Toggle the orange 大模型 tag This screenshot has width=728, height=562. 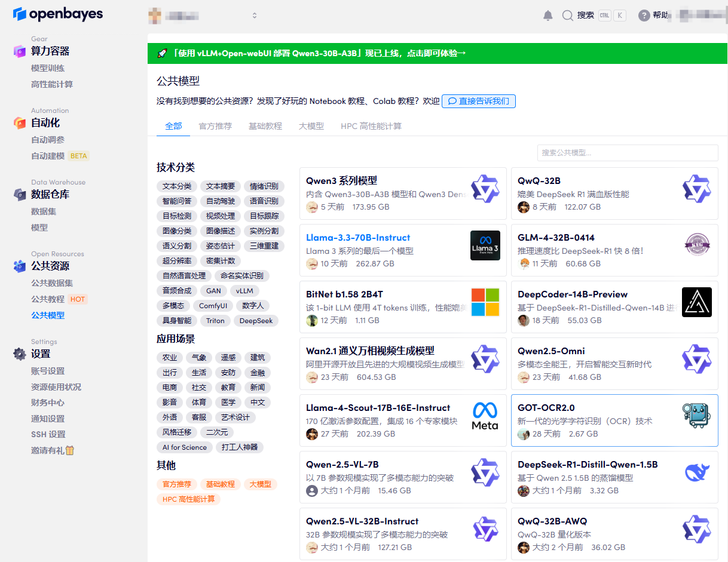tap(260, 484)
